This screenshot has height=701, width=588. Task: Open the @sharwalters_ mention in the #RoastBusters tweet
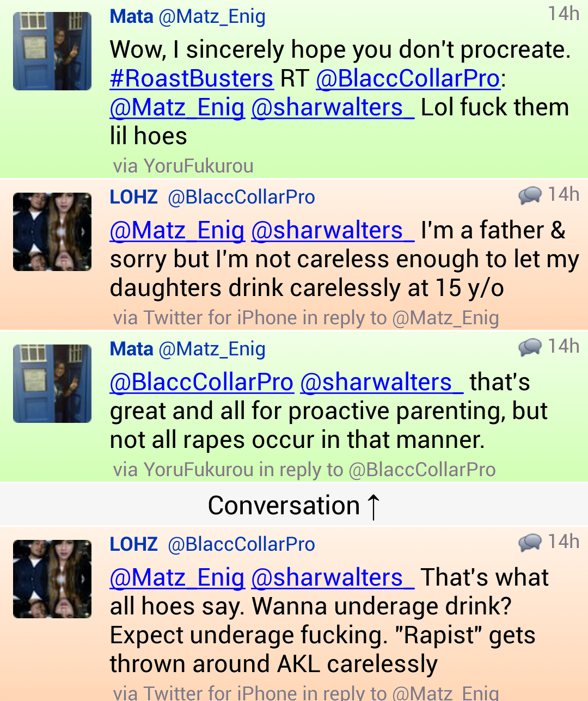point(333,107)
